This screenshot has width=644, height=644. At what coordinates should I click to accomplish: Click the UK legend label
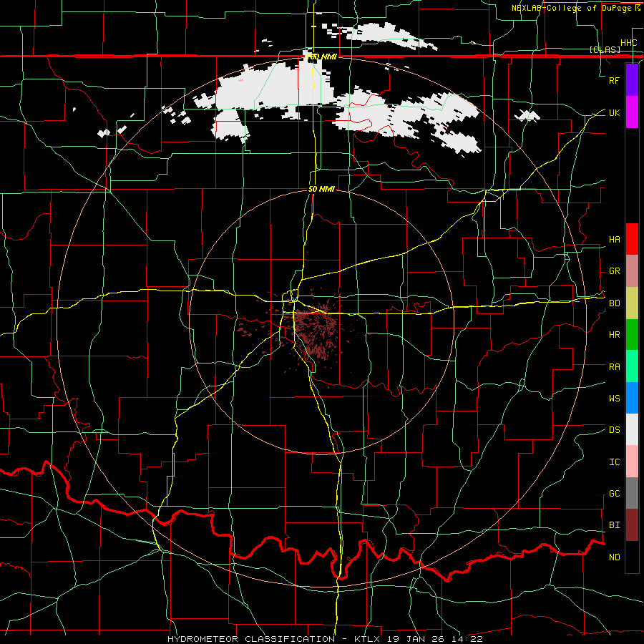pyautogui.click(x=614, y=112)
